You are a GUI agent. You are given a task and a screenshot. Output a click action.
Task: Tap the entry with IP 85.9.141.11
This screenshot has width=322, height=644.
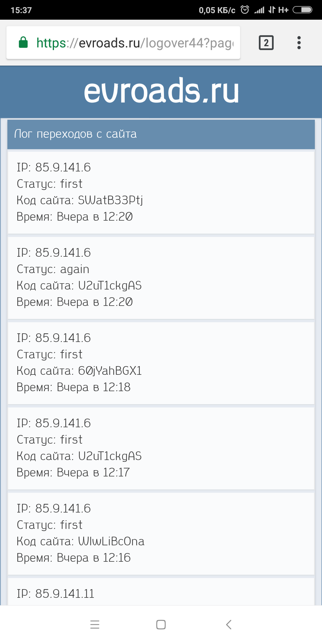pyautogui.click(x=161, y=593)
